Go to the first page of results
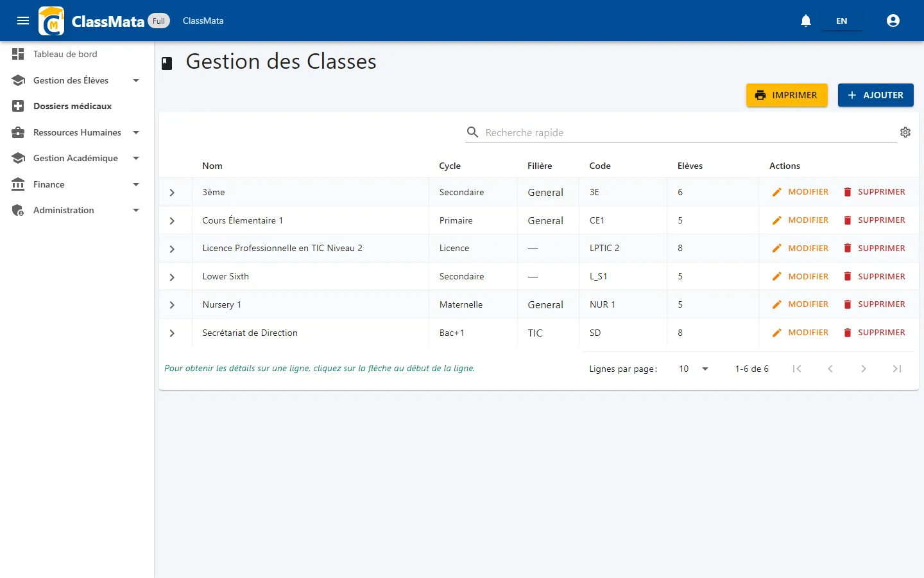 point(797,369)
